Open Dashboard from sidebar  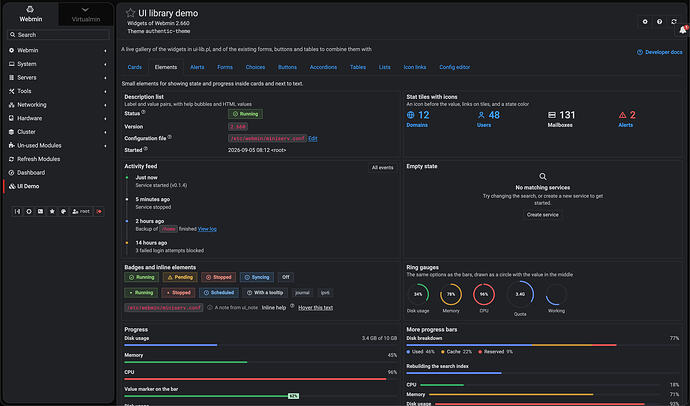tap(58, 173)
